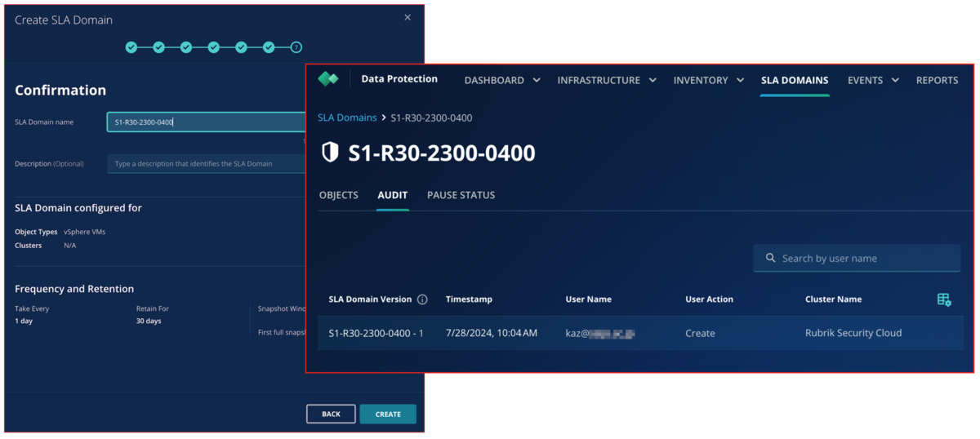Screen dimensions: 980x439
Task: Click the N/A clusters value
Action: 70,245
